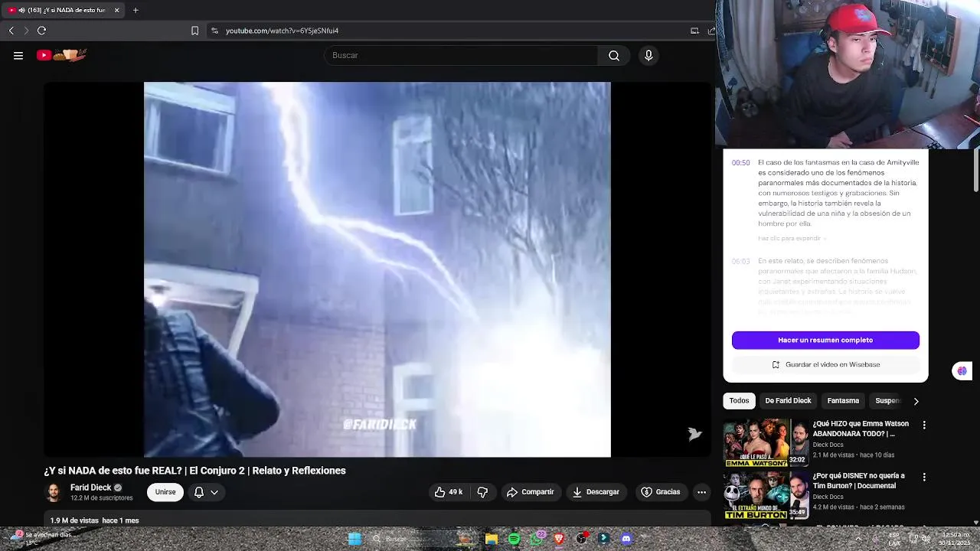Image resolution: width=980 pixels, height=551 pixels.
Task: Open the Farid Dieck channel avatar
Action: point(54,492)
